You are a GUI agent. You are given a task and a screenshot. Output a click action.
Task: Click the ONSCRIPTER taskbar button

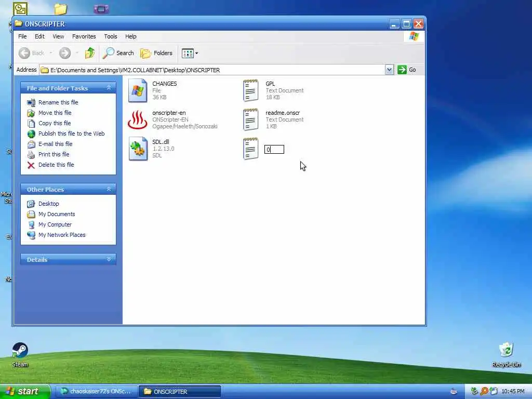180,392
